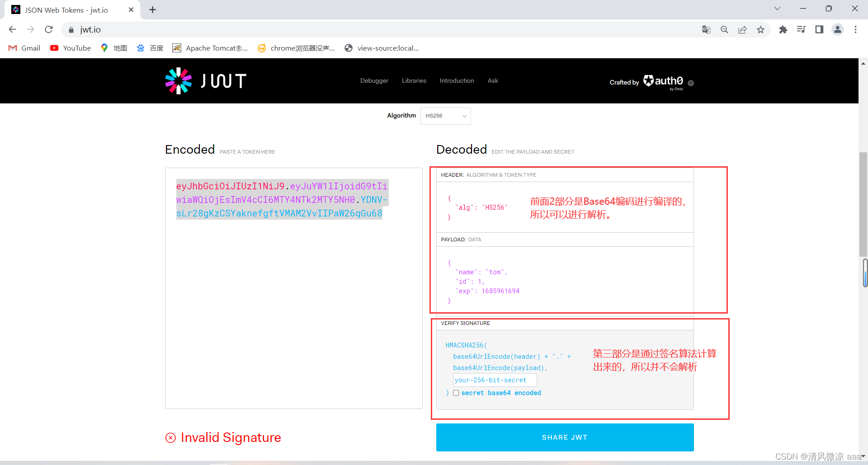This screenshot has height=465, width=868.
Task: Open the Google Translate page icon
Action: [x=706, y=30]
